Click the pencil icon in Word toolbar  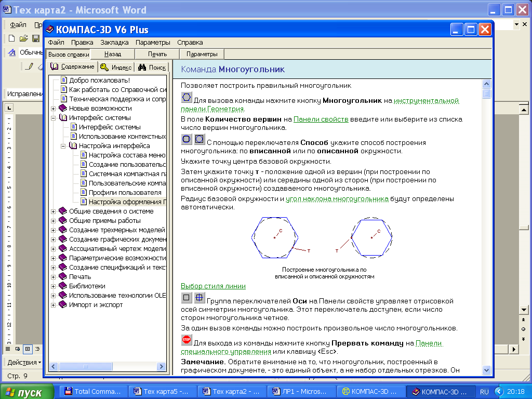(30, 66)
